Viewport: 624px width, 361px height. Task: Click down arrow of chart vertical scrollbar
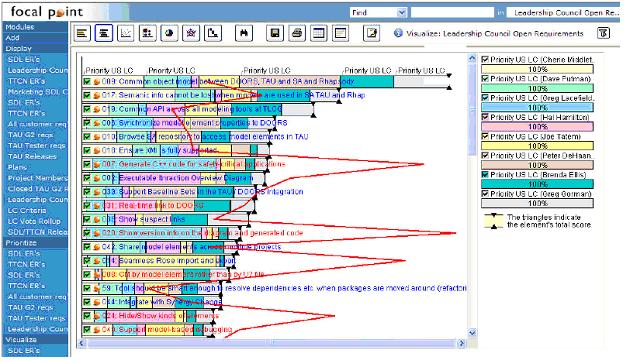[x=472, y=332]
